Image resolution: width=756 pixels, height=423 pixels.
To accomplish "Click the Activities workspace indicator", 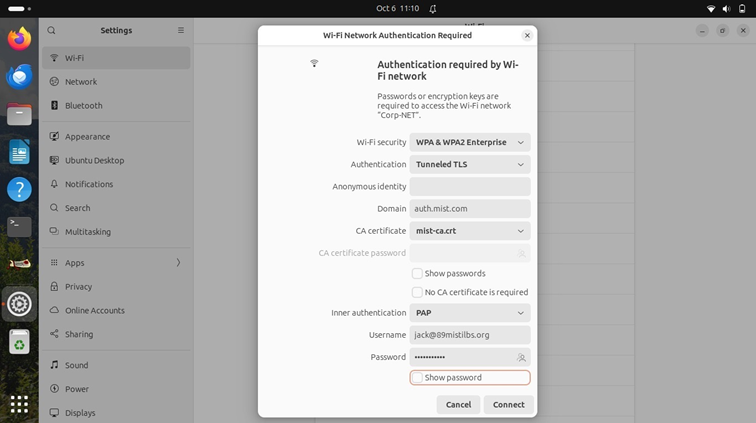I will 19,9.
